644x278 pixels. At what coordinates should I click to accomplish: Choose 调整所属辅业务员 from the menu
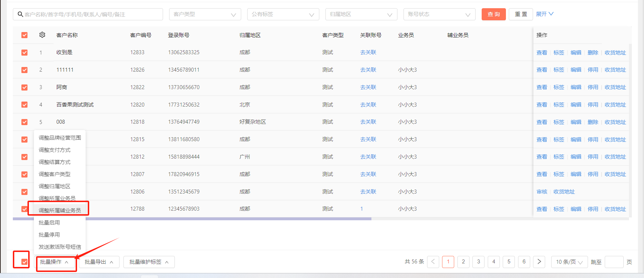pos(60,210)
